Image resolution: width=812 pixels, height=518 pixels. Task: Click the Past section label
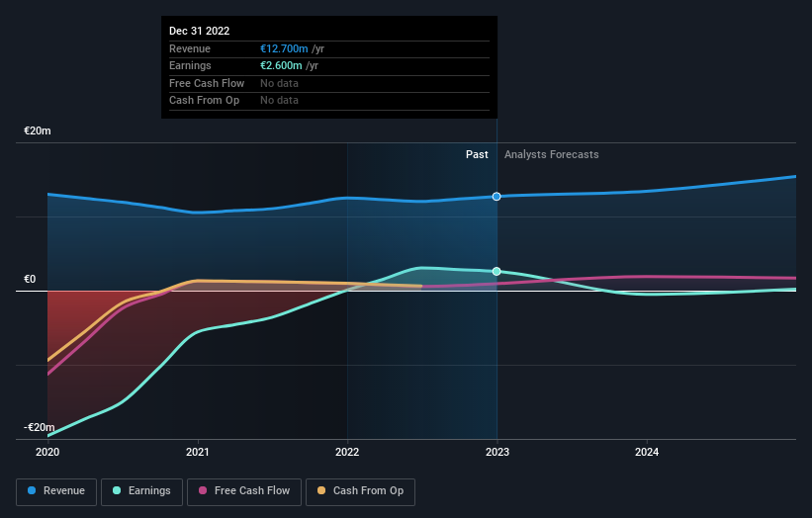click(x=477, y=155)
